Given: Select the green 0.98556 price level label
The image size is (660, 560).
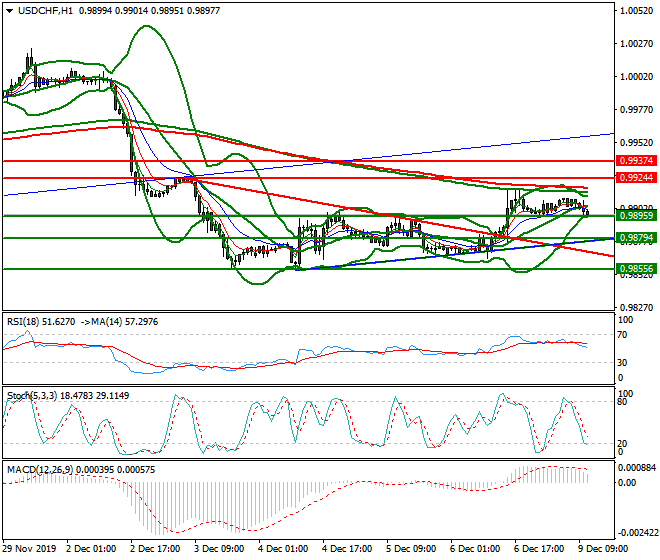Looking at the screenshot, I should [636, 269].
